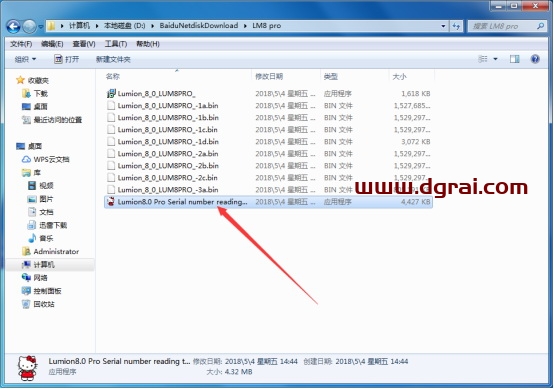Sort by the 类型 column header
This screenshot has width=554, height=389.
[354, 76]
